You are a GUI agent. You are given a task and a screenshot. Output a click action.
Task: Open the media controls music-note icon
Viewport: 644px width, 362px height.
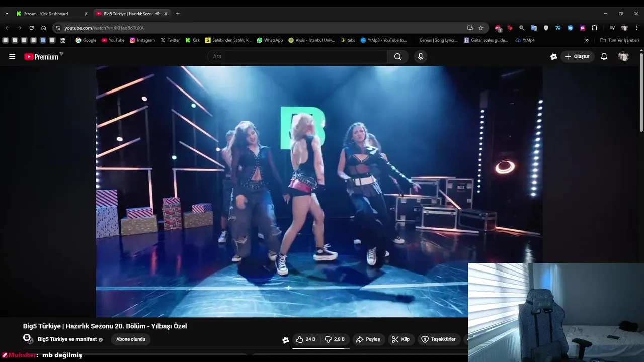[612, 28]
